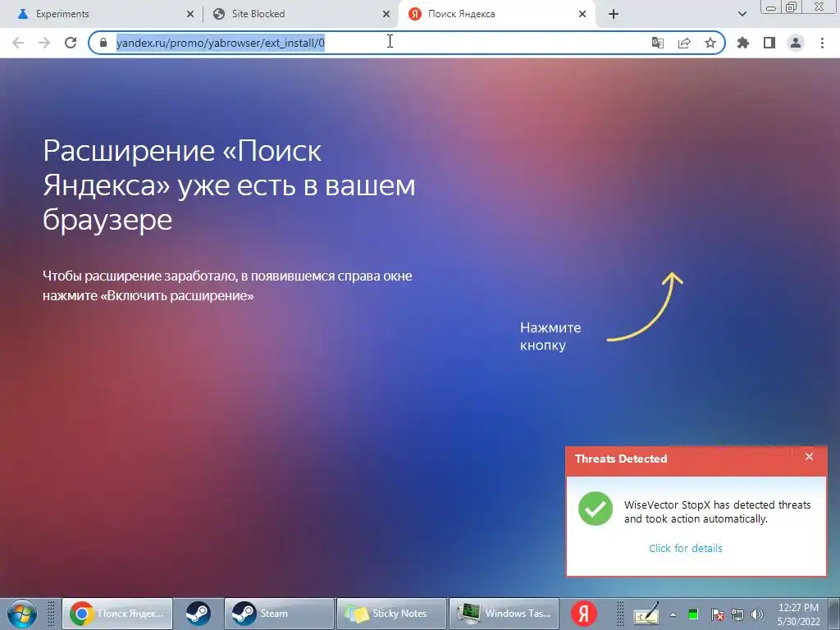
Task: Close the Site Blocked tab
Action: point(386,15)
